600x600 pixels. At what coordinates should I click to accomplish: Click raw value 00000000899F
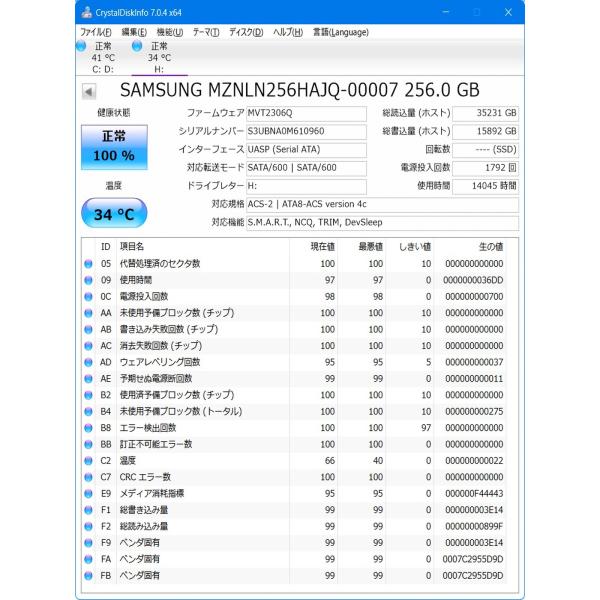474,527
